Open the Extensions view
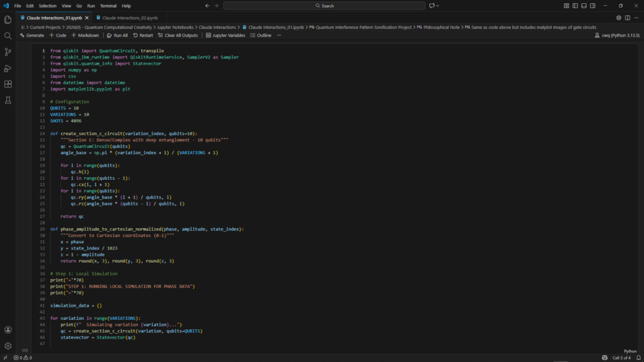This screenshot has height=362, width=644. pyautogui.click(x=8, y=84)
